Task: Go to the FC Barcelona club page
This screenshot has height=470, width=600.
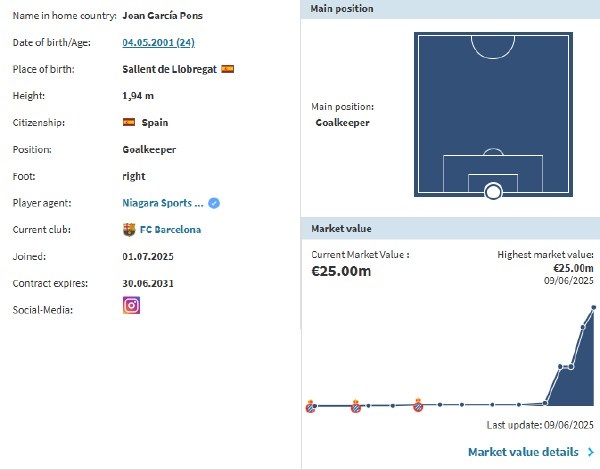Action: [x=170, y=229]
